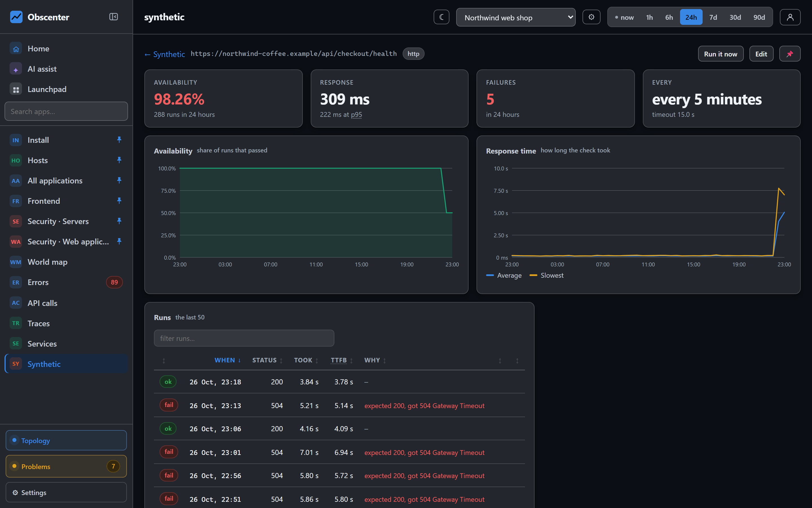Sort runs by WHY column
This screenshot has width=812, height=508.
tap(375, 360)
